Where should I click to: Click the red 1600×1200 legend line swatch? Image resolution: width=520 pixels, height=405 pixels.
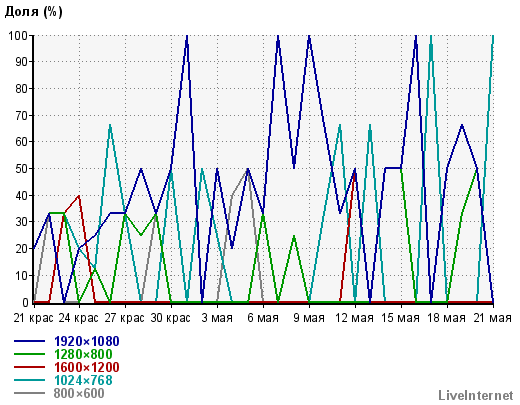coord(29,367)
